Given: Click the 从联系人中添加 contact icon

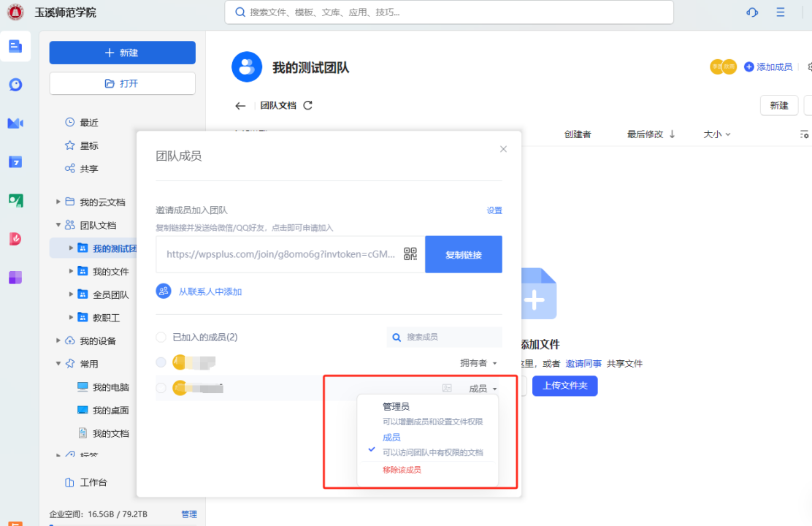Looking at the screenshot, I should tap(164, 291).
